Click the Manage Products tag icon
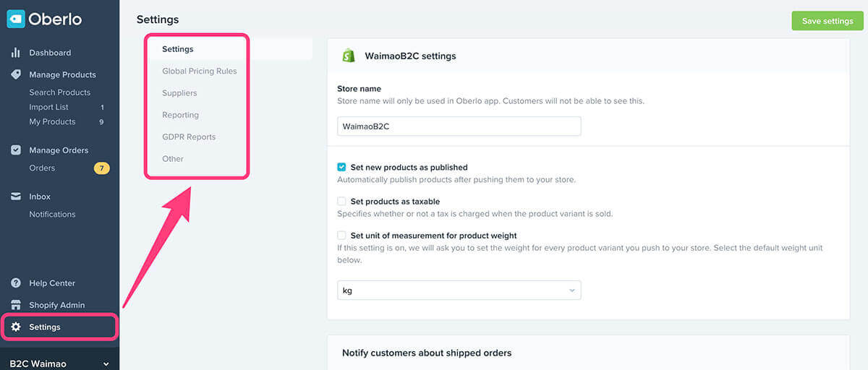This screenshot has height=370, width=868. click(x=16, y=74)
